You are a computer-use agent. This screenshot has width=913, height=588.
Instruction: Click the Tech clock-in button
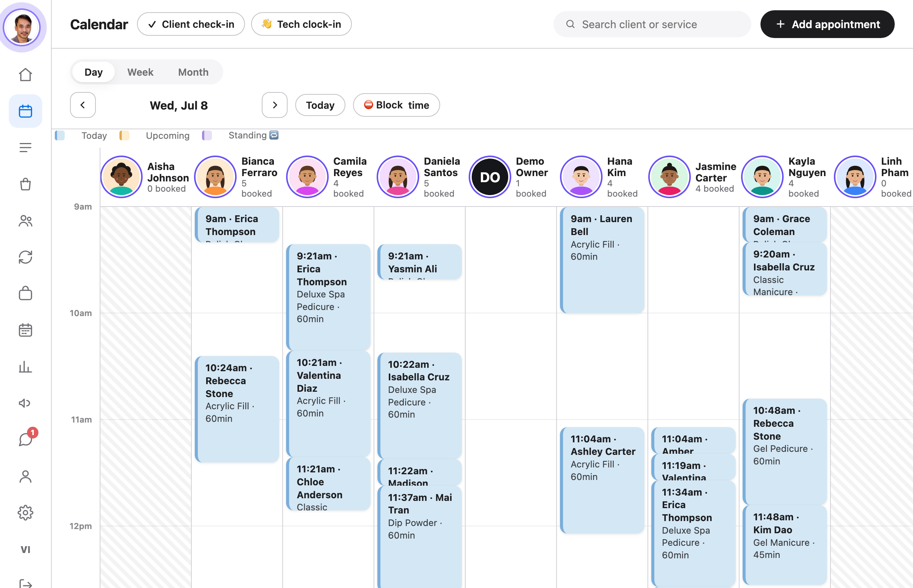coord(301,24)
